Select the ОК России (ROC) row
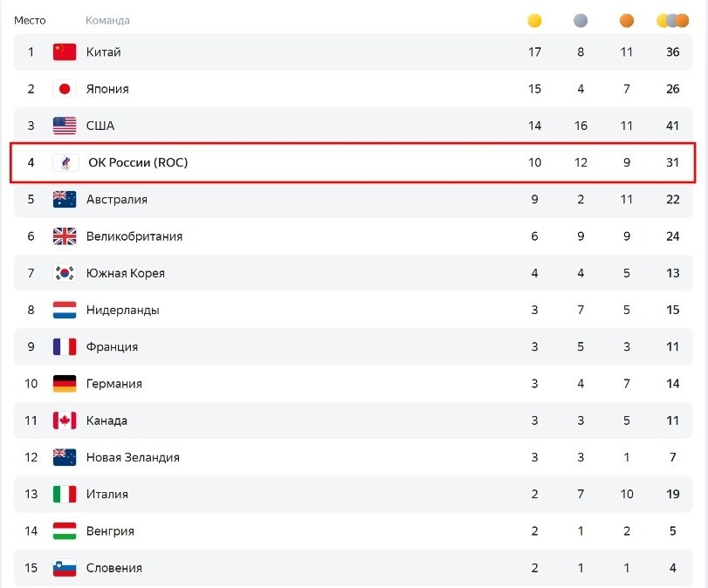The width and height of the screenshot is (708, 588). (x=353, y=162)
